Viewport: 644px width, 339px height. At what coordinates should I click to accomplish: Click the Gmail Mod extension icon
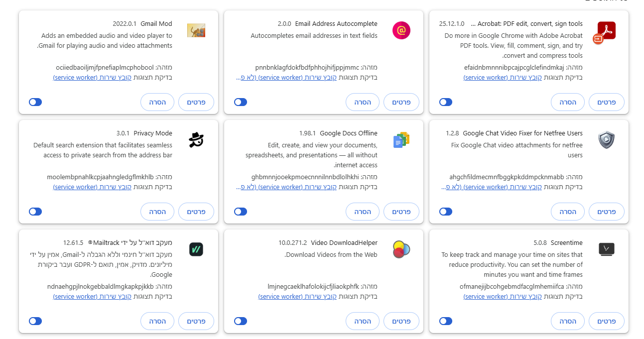[196, 31]
